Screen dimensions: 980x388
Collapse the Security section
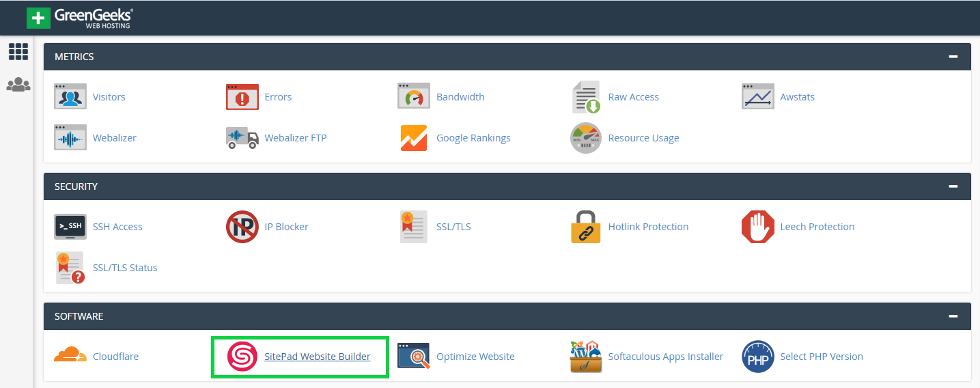953,186
